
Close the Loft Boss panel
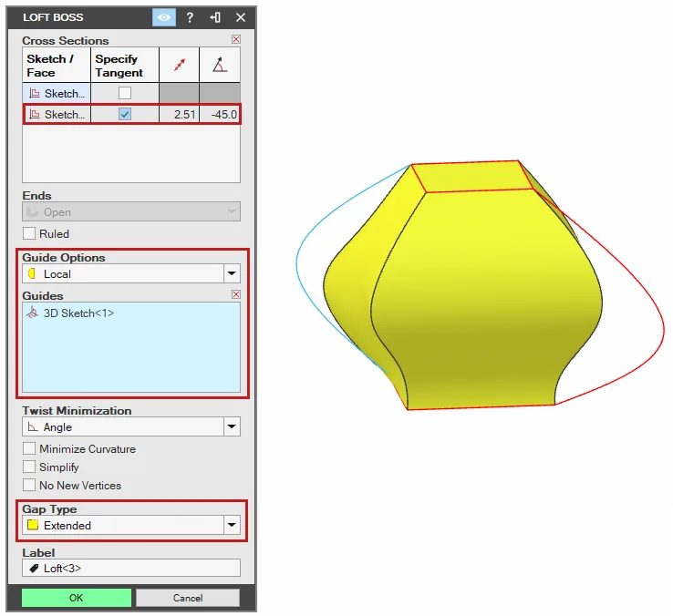coord(241,17)
